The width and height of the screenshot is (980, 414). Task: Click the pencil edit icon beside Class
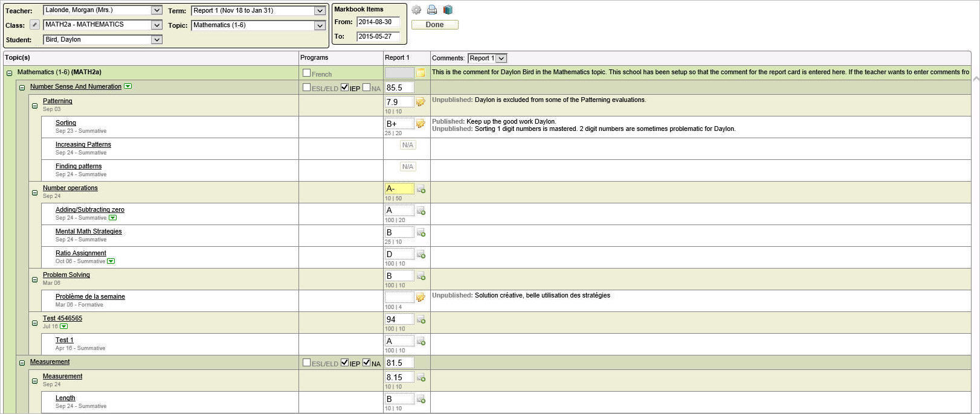[x=35, y=25]
